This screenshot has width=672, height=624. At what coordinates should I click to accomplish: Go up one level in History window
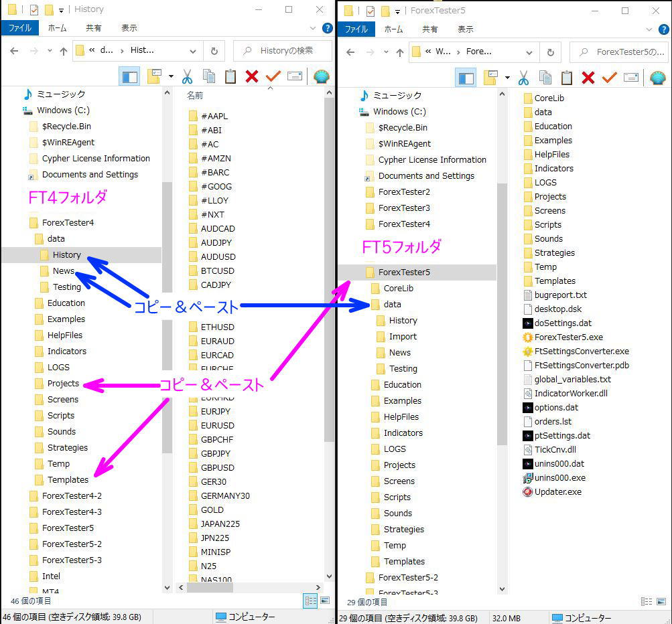(x=64, y=51)
